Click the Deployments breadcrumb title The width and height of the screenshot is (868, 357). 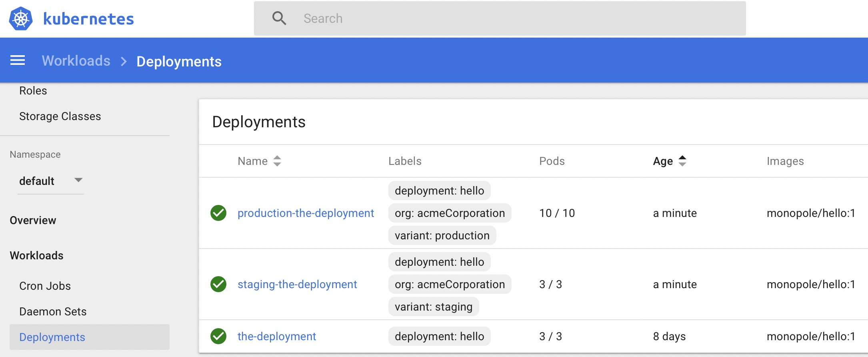(x=179, y=61)
